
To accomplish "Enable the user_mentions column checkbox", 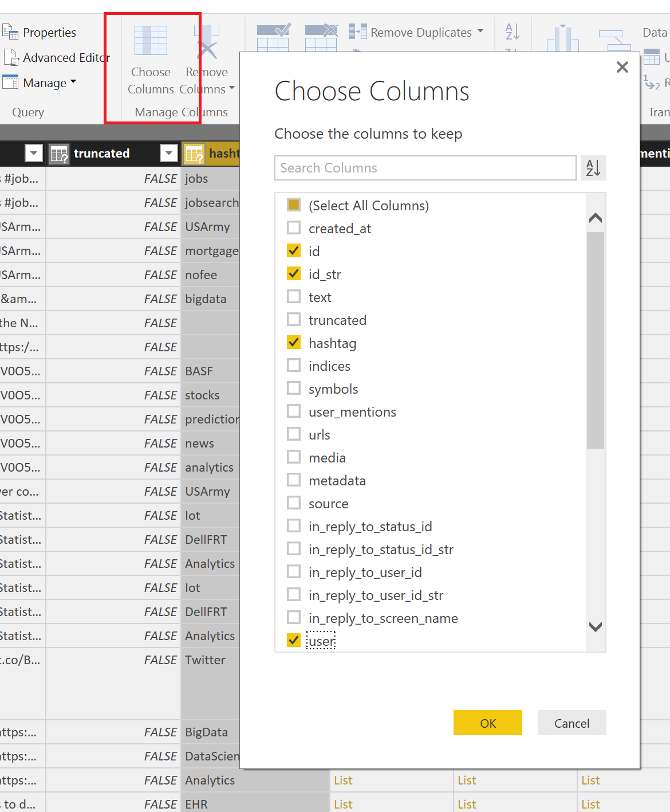I will (294, 411).
